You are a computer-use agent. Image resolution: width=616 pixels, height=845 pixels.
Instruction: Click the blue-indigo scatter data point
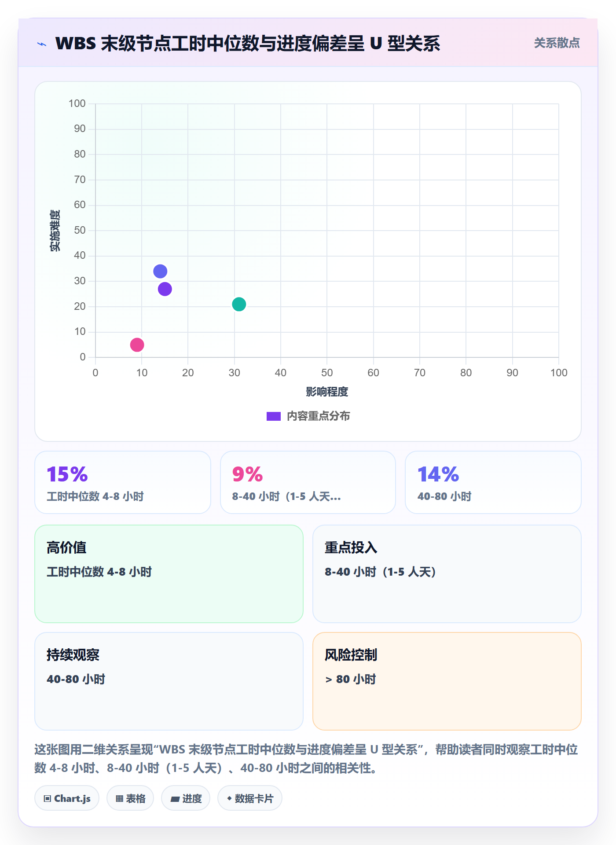160,271
